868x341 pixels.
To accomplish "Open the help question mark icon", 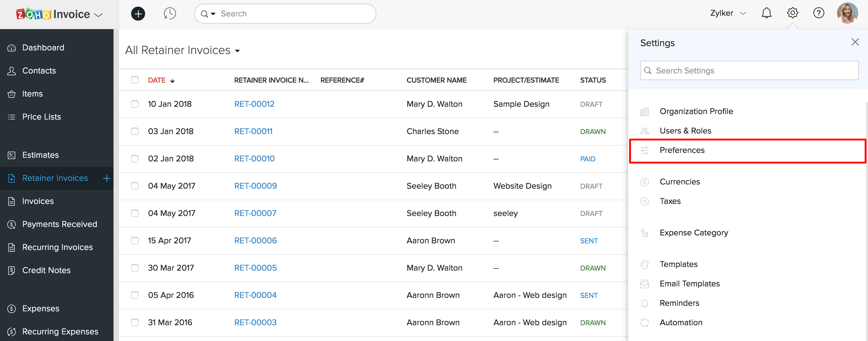I will [x=819, y=13].
